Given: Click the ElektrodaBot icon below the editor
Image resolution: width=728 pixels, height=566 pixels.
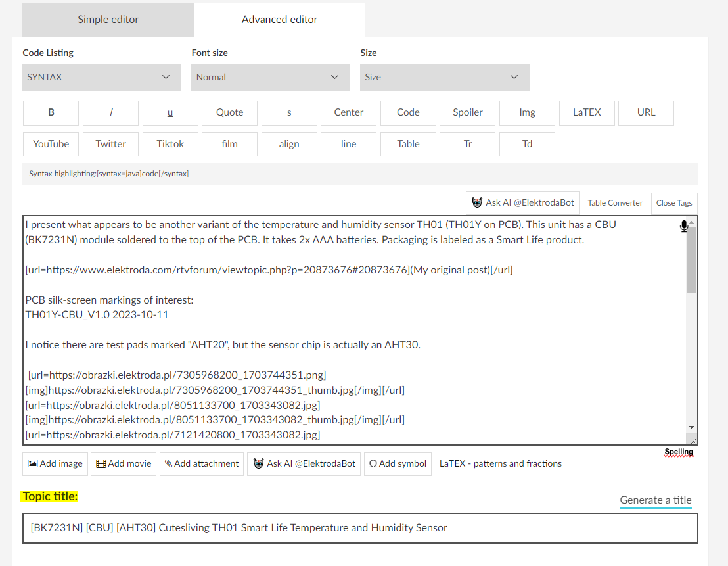Looking at the screenshot, I should (259, 463).
